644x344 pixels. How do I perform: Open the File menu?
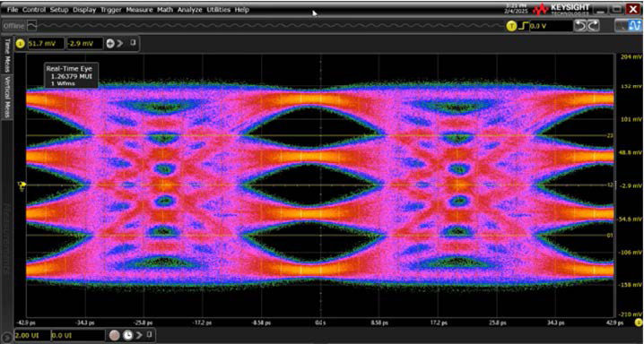[13, 10]
